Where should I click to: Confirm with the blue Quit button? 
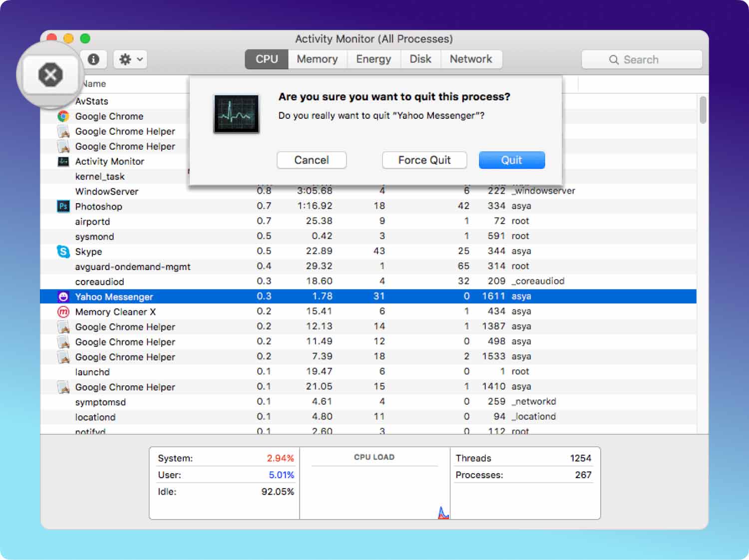(512, 160)
